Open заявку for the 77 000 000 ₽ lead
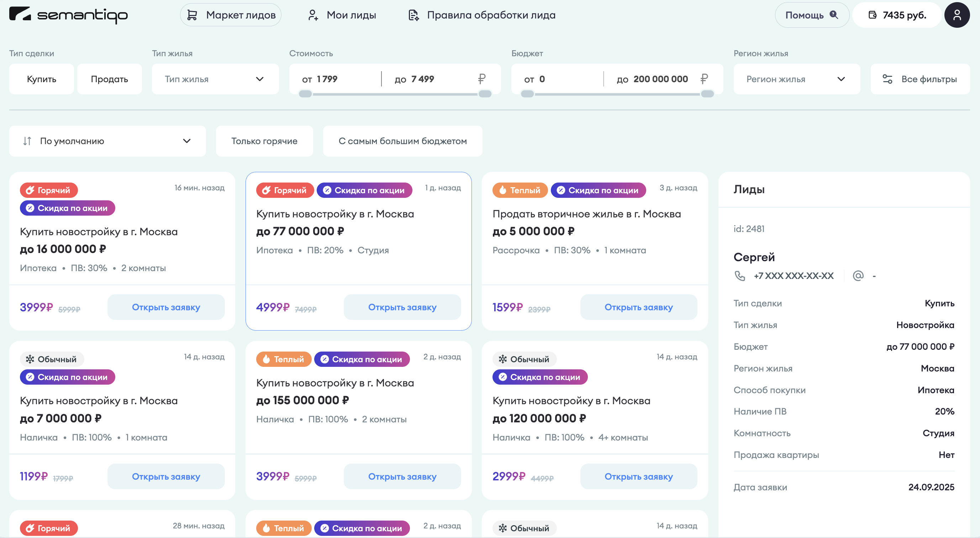This screenshot has height=538, width=980. (x=402, y=307)
